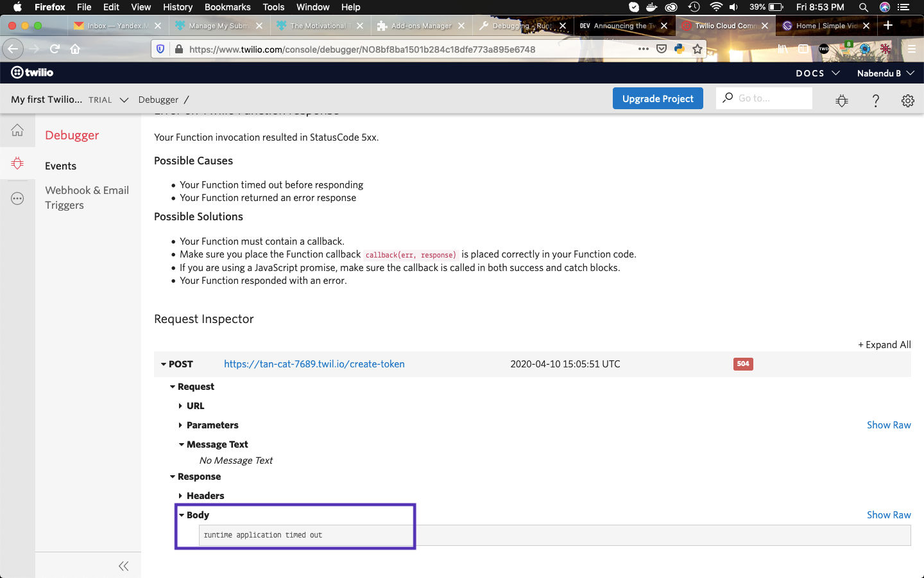Open the Nabendu B account menu
Image resolution: width=924 pixels, height=578 pixels.
tap(886, 73)
